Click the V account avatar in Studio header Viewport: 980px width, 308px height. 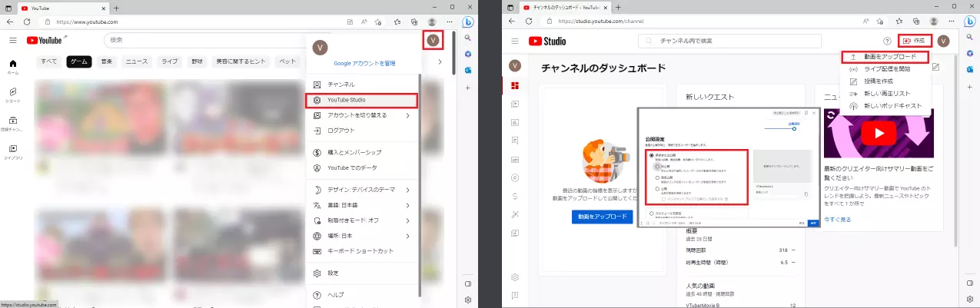pyautogui.click(x=943, y=41)
